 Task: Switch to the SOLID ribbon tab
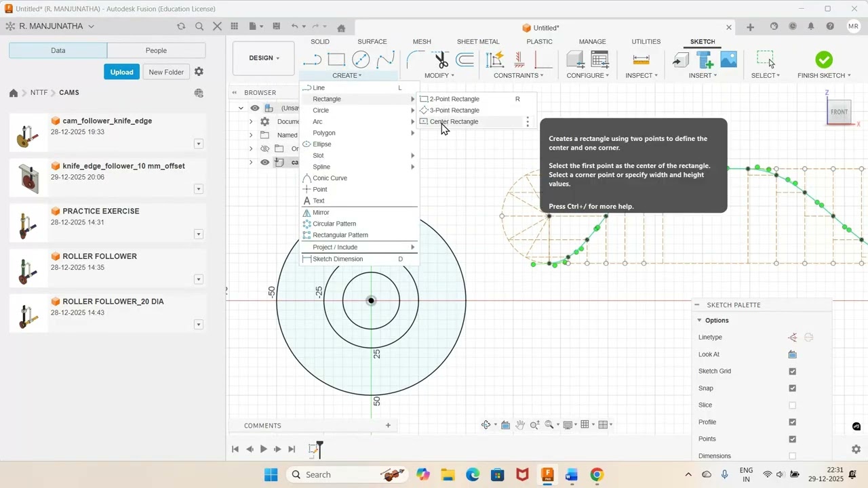[x=320, y=41]
